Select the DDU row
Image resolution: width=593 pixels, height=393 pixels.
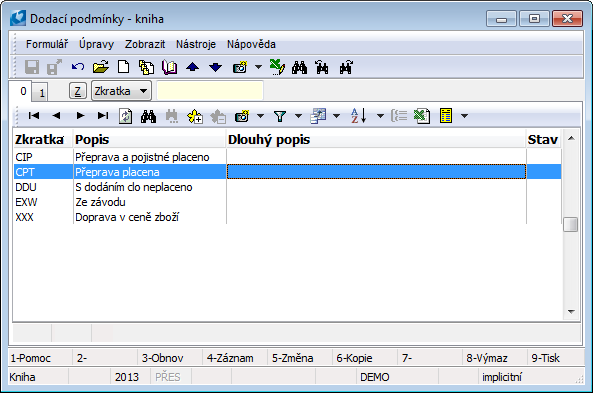(287, 187)
